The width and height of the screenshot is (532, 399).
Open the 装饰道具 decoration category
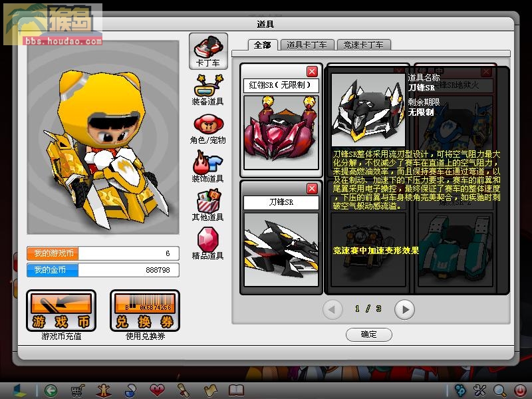[208, 168]
